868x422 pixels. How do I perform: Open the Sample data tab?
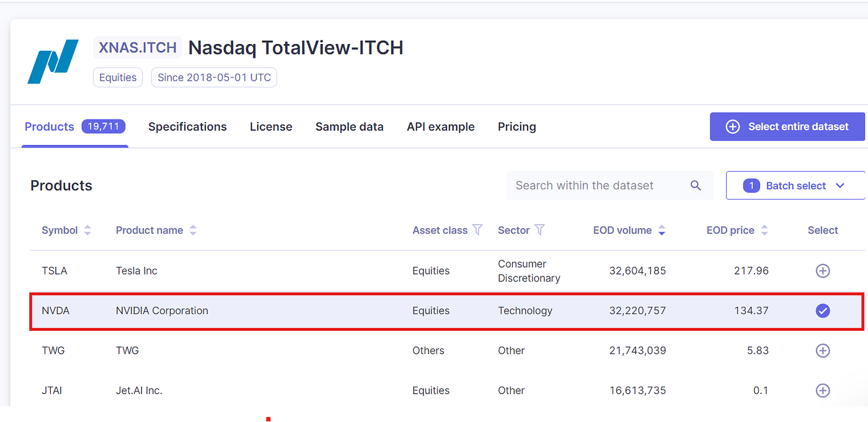click(349, 126)
